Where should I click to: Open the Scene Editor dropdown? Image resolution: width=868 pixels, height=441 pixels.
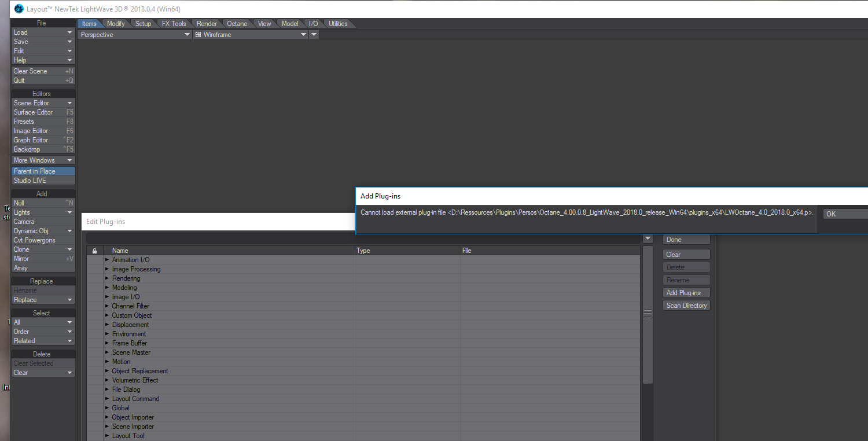pyautogui.click(x=43, y=103)
